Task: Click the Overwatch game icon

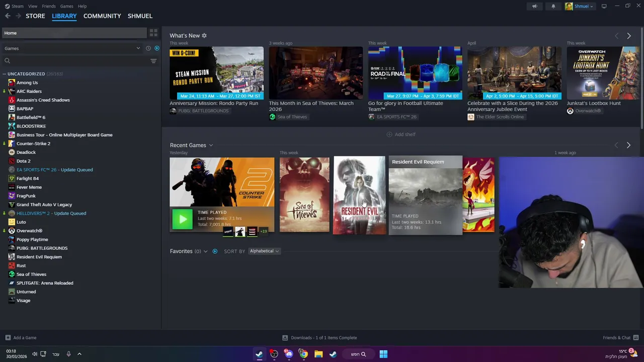Action: 12,231
